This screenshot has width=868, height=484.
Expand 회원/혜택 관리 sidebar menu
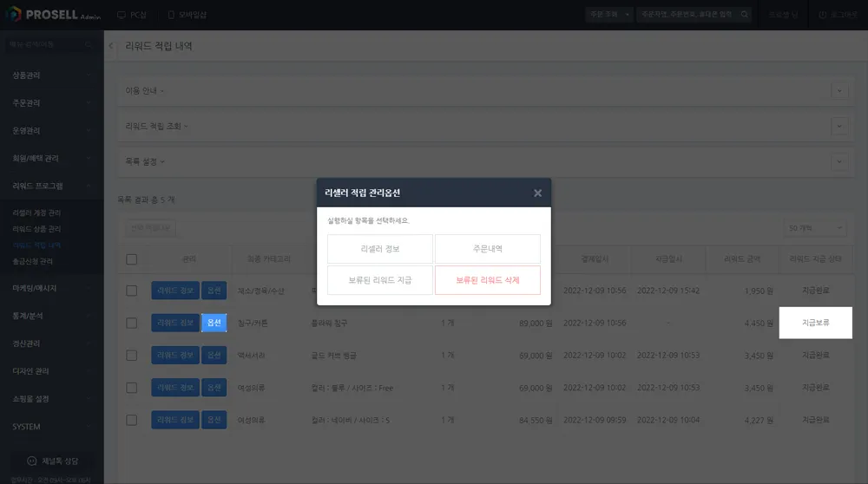pyautogui.click(x=51, y=158)
